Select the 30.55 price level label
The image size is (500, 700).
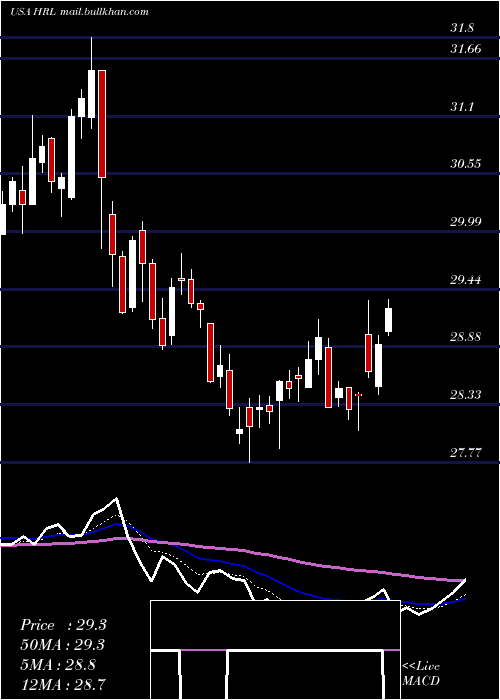pyautogui.click(x=466, y=163)
